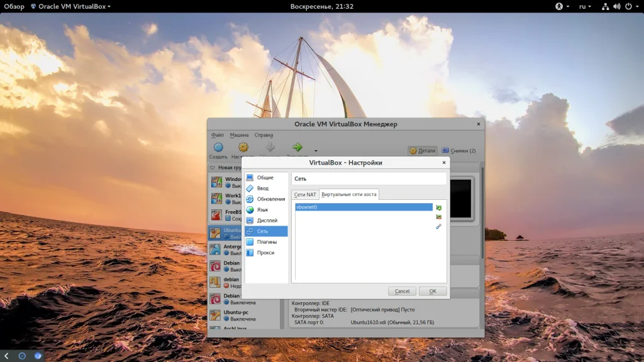Click the remove host-only network icon
This screenshot has width=644, height=362.
(438, 217)
